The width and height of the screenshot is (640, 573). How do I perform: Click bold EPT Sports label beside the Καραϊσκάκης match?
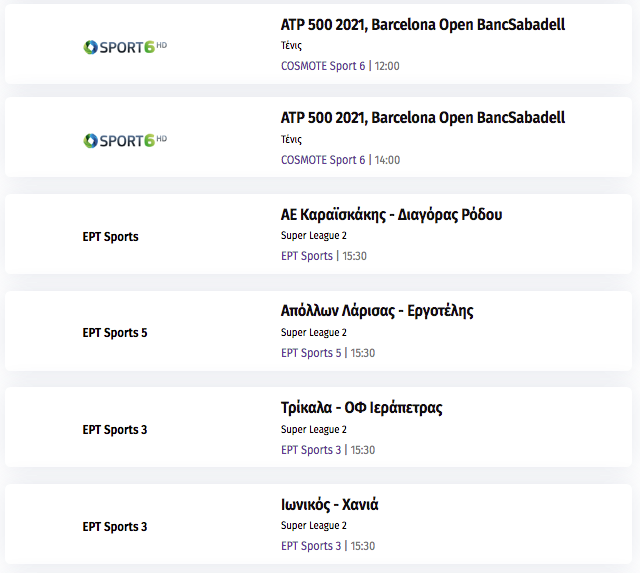click(x=111, y=237)
